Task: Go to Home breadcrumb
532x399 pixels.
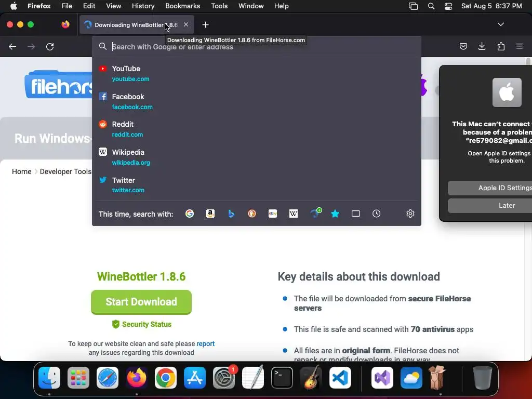Action: click(x=22, y=171)
